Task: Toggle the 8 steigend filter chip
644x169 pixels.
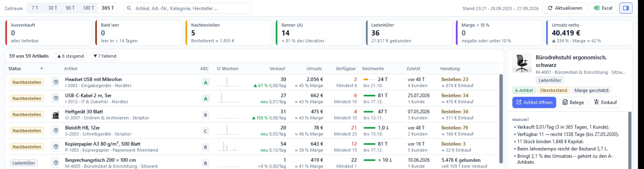Action: 71,56
